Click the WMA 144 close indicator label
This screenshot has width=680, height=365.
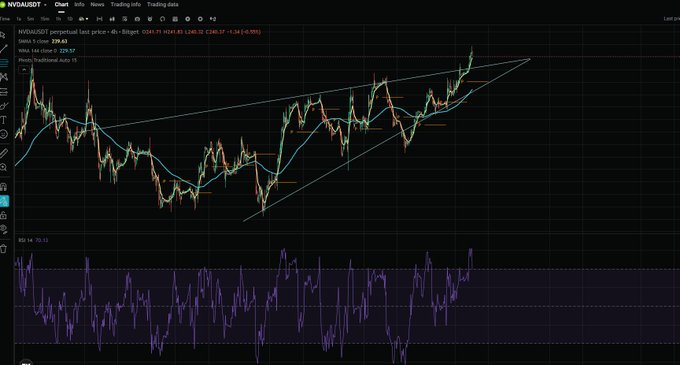click(37, 51)
